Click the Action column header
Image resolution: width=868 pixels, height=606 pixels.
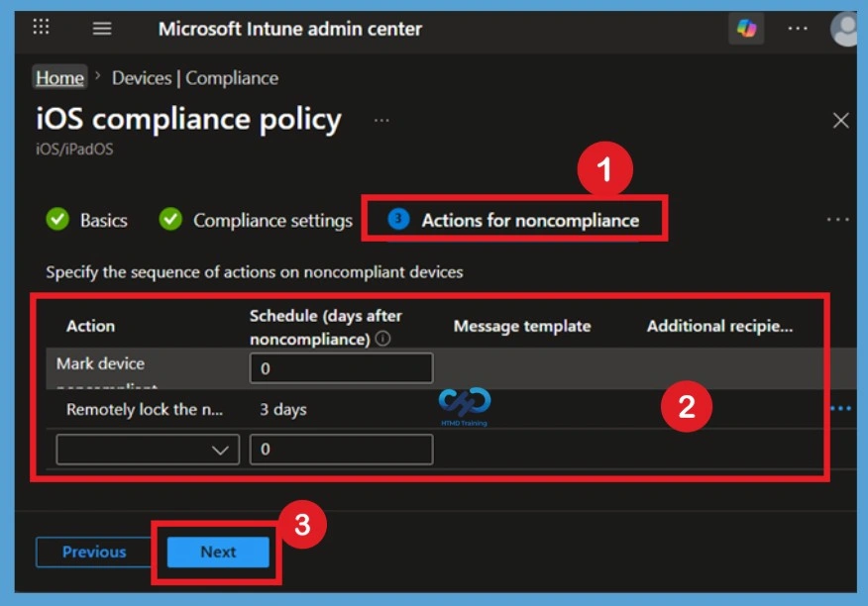click(91, 326)
